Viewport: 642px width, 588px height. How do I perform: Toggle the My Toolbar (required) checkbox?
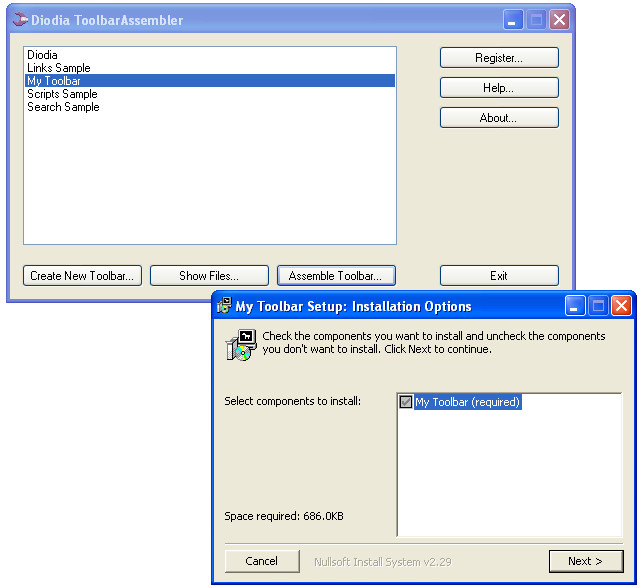[405, 402]
